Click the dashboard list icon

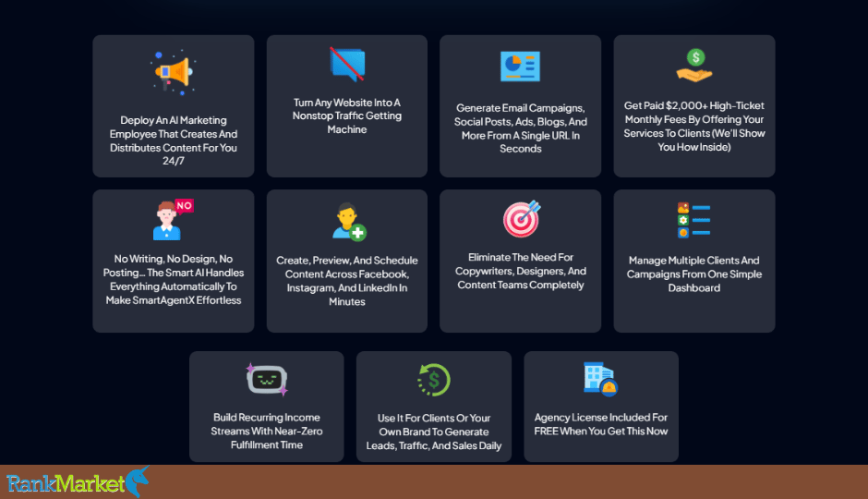[694, 221]
